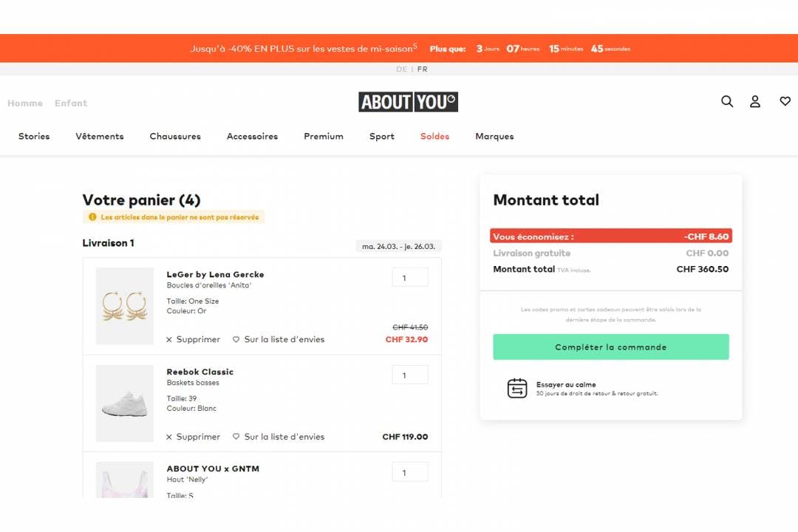
Task: Click the info icon about unreserved cart items
Action: [x=92, y=216]
